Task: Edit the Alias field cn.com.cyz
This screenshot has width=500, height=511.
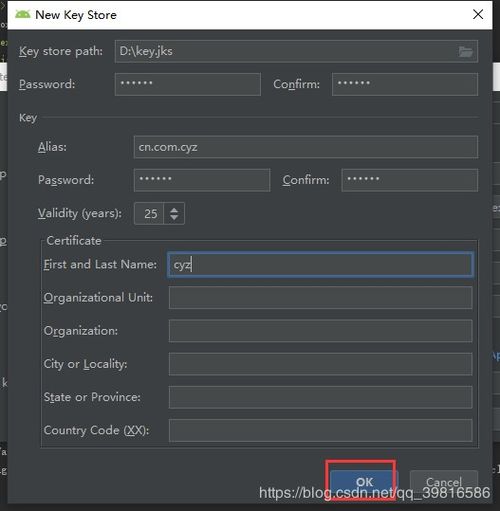Action: pyautogui.click(x=306, y=147)
